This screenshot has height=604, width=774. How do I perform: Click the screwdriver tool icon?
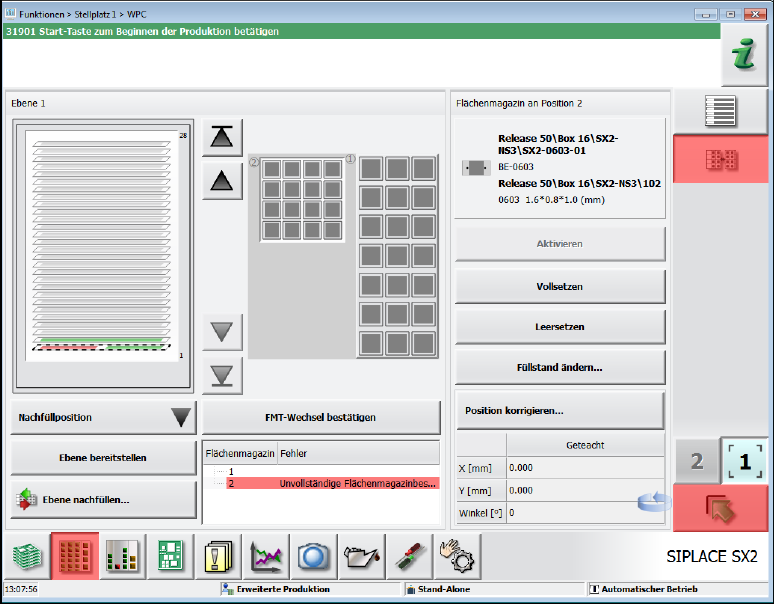click(x=411, y=556)
